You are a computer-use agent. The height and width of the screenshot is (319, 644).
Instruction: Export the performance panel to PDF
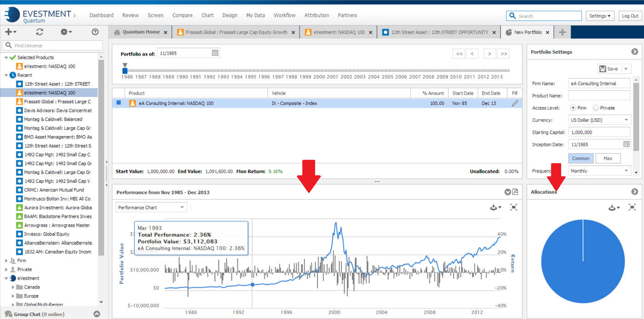click(515, 192)
